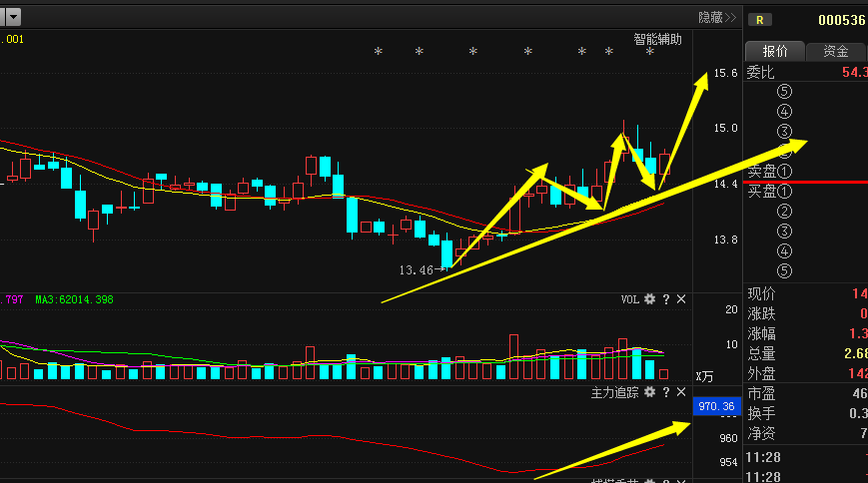Close the 主力追踪 indicator panel
Image resolution: width=868 pixels, height=483 pixels.
click(x=681, y=392)
